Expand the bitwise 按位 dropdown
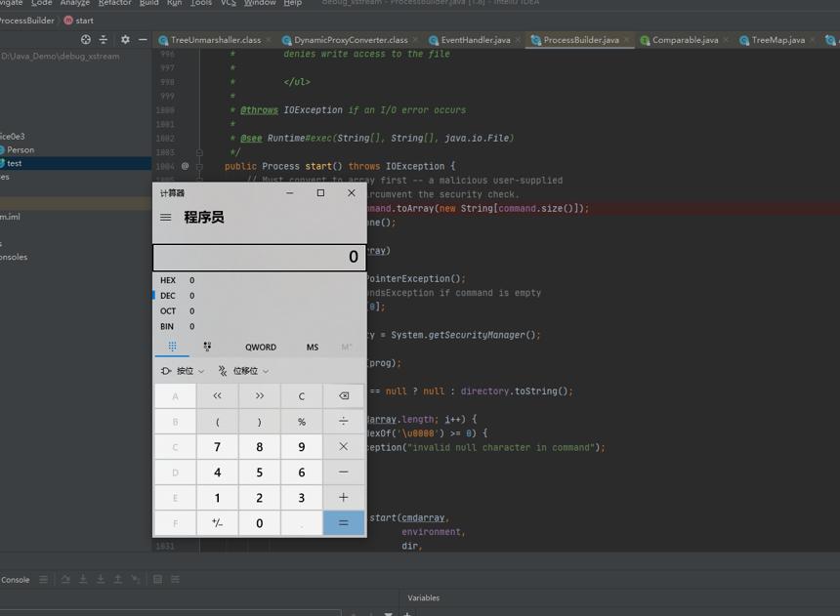The width and height of the screenshot is (840, 616). 183,371
